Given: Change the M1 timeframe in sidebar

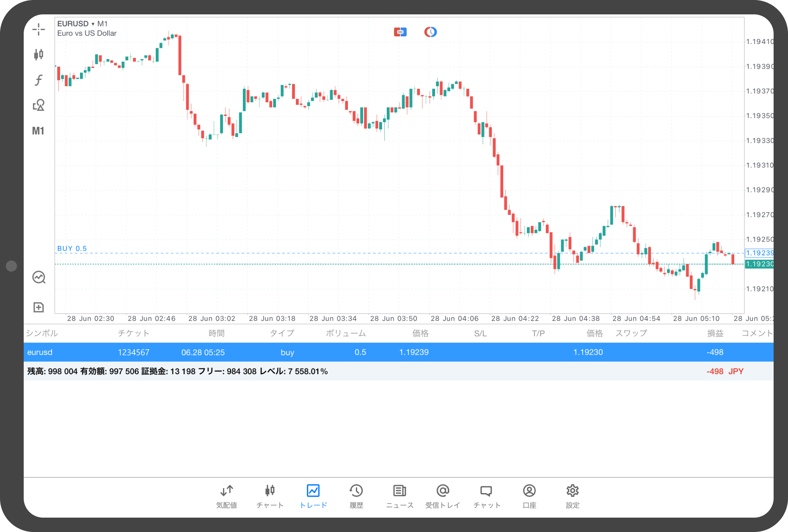Looking at the screenshot, I should pos(39,131).
